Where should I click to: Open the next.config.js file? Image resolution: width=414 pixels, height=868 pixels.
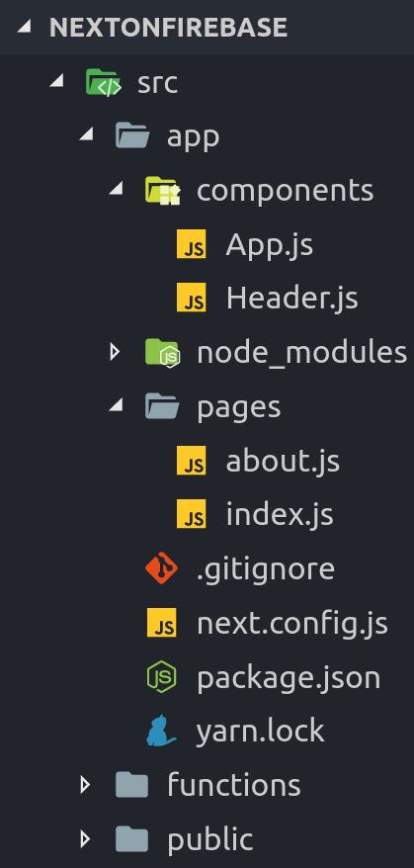(x=292, y=624)
